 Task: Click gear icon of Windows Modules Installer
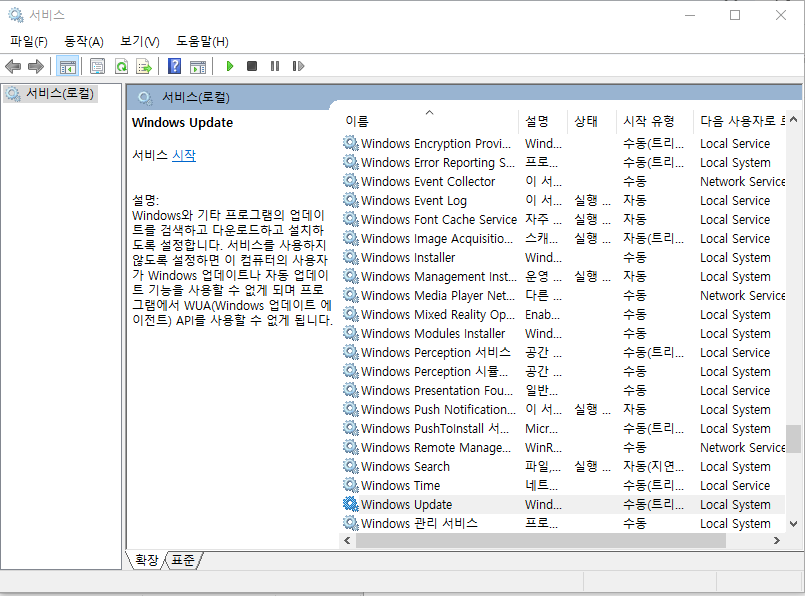351,333
